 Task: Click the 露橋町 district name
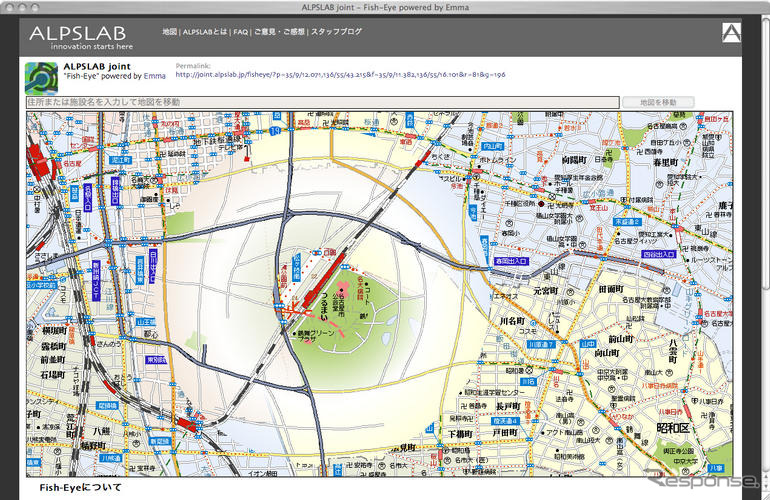click(54, 346)
